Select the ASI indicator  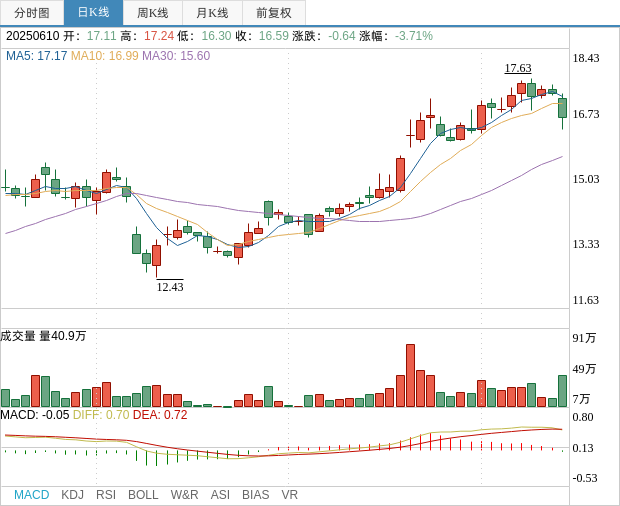[x=220, y=495]
